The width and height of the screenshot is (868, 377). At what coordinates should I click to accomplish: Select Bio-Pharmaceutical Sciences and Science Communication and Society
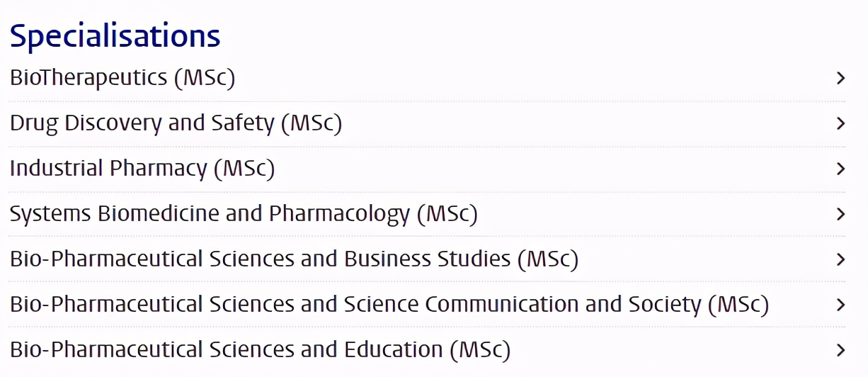point(389,305)
